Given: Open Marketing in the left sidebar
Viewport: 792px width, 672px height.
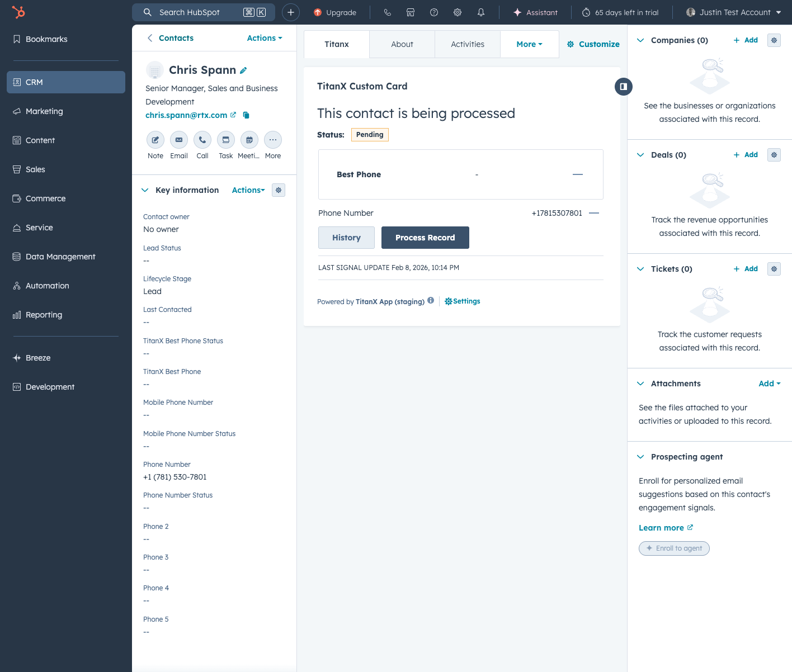Looking at the screenshot, I should click(66, 111).
